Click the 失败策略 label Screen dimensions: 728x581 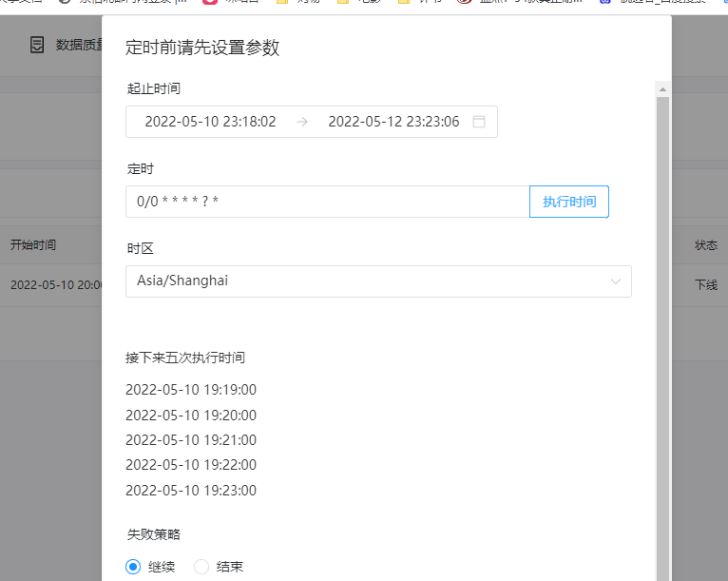coord(154,534)
